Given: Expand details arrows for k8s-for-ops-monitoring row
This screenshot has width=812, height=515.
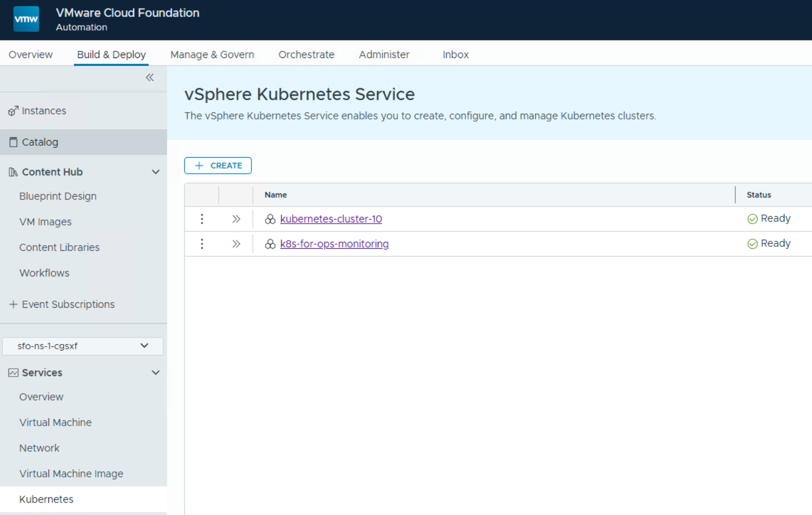Looking at the screenshot, I should pos(236,244).
